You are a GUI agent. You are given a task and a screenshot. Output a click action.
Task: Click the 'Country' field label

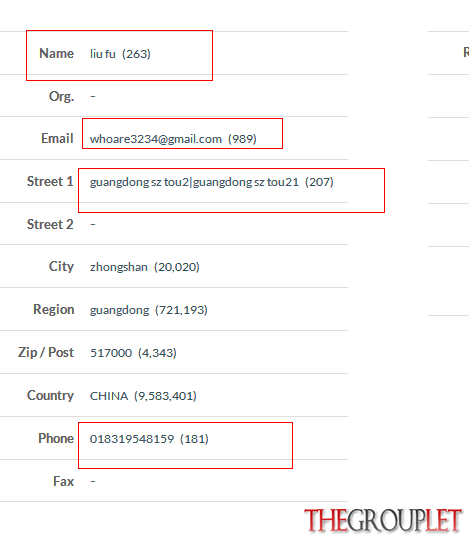pos(51,395)
